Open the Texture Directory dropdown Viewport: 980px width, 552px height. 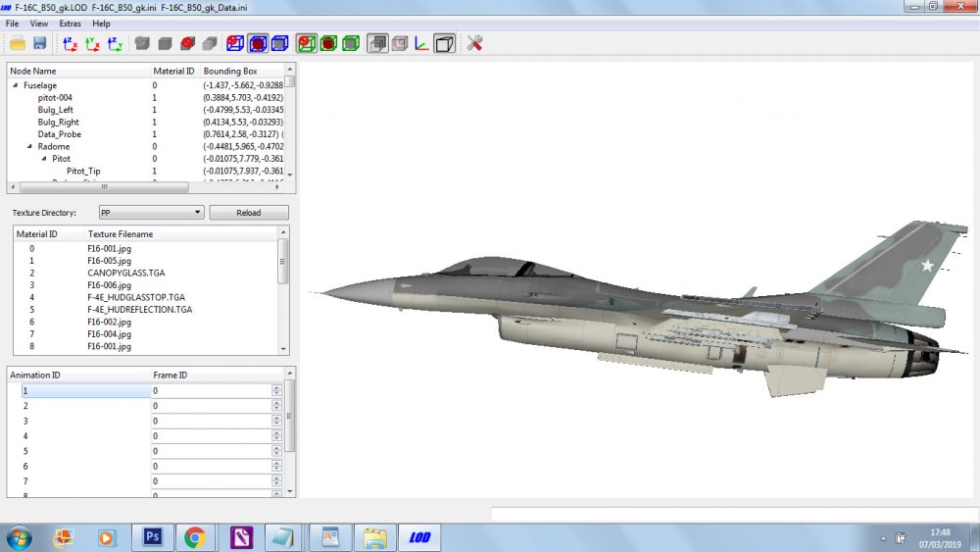coord(151,213)
